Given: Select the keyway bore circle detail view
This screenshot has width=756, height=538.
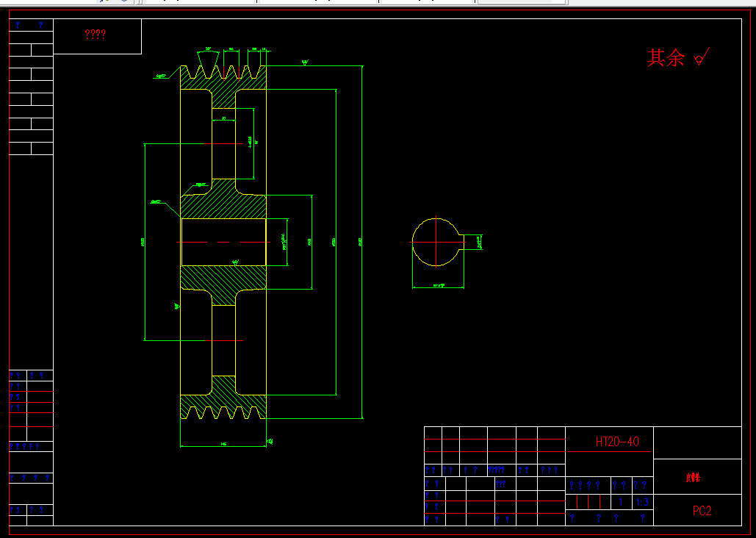Looking at the screenshot, I should (x=438, y=242).
